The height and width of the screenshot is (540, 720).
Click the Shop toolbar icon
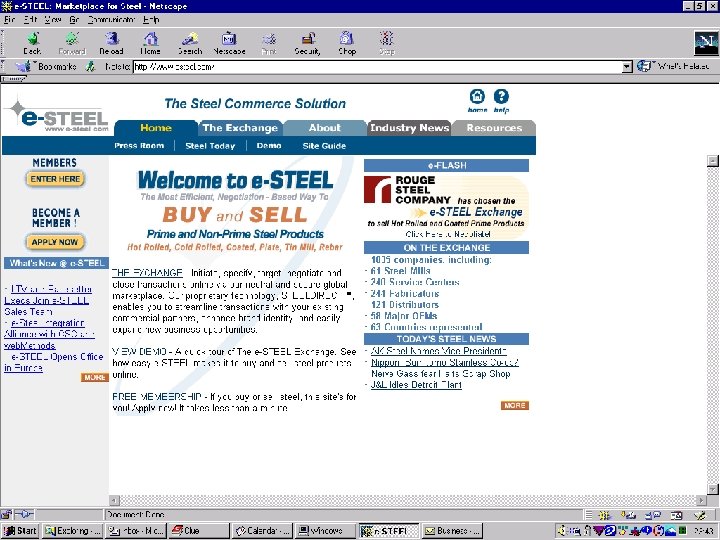click(x=347, y=43)
